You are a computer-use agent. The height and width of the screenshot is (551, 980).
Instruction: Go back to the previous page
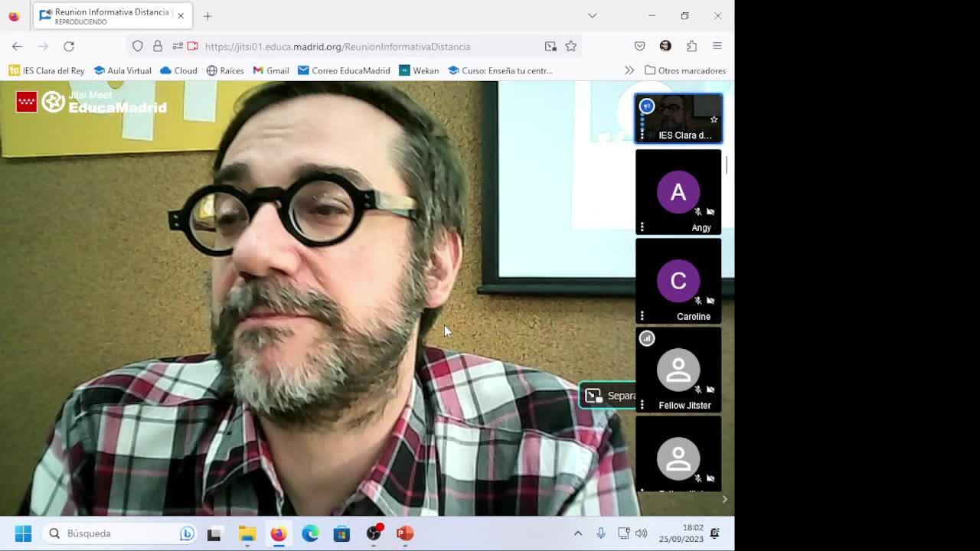click(x=17, y=47)
